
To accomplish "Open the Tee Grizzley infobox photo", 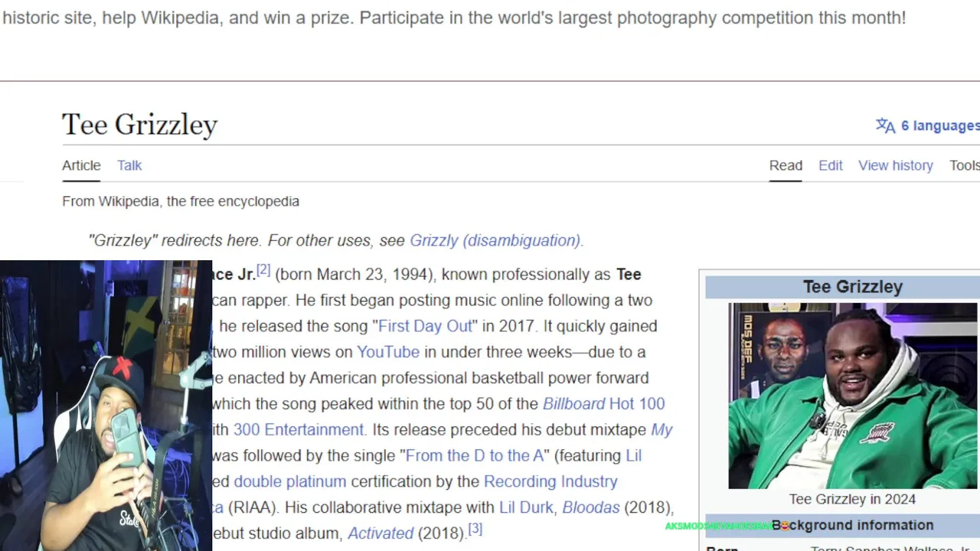I will click(853, 396).
